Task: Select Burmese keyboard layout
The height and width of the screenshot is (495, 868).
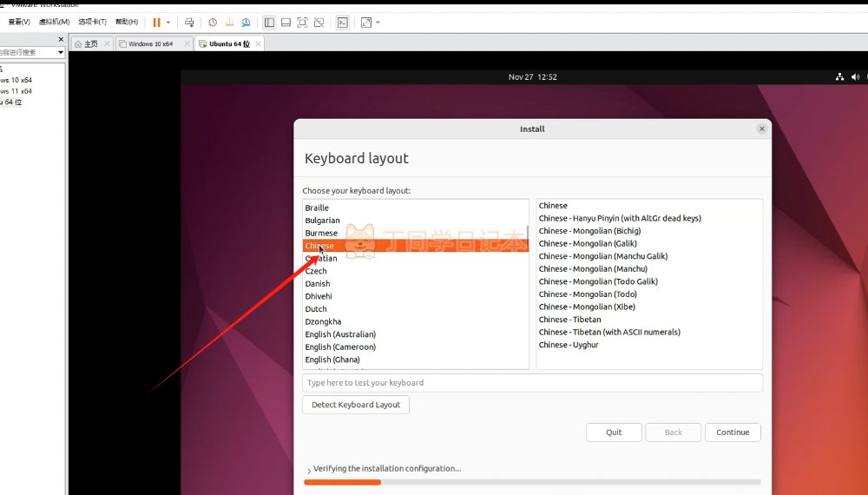Action: pyautogui.click(x=415, y=233)
